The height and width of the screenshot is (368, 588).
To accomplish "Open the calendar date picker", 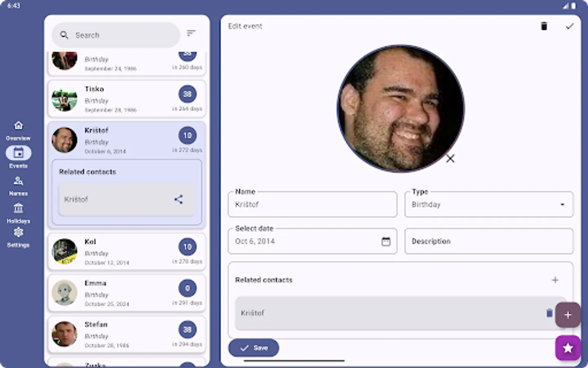I will [386, 241].
